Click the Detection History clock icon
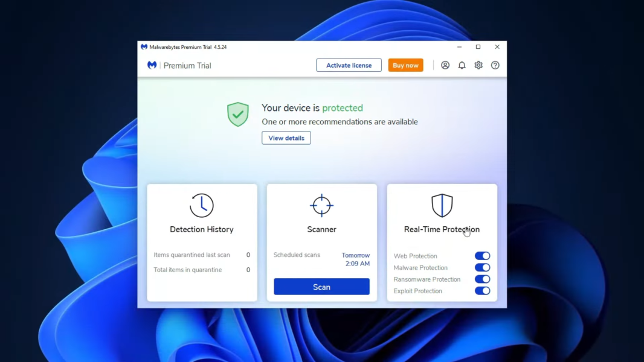Viewport: 644px width, 362px height. (x=202, y=205)
